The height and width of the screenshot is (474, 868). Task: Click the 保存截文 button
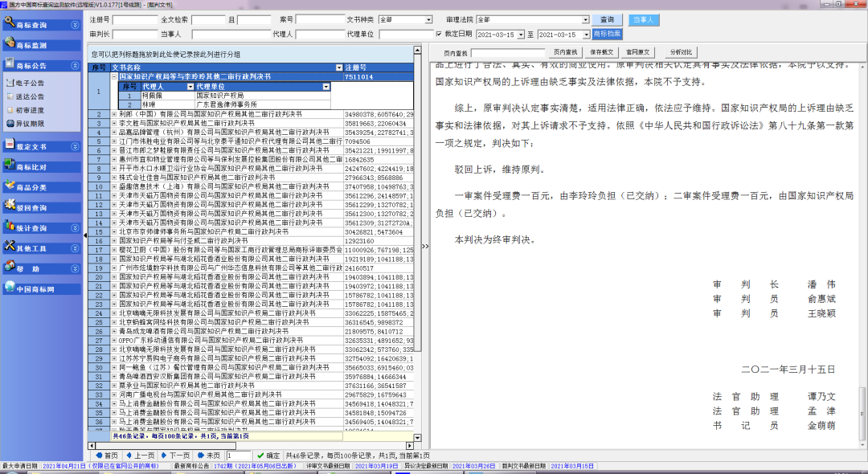pyautogui.click(x=601, y=52)
